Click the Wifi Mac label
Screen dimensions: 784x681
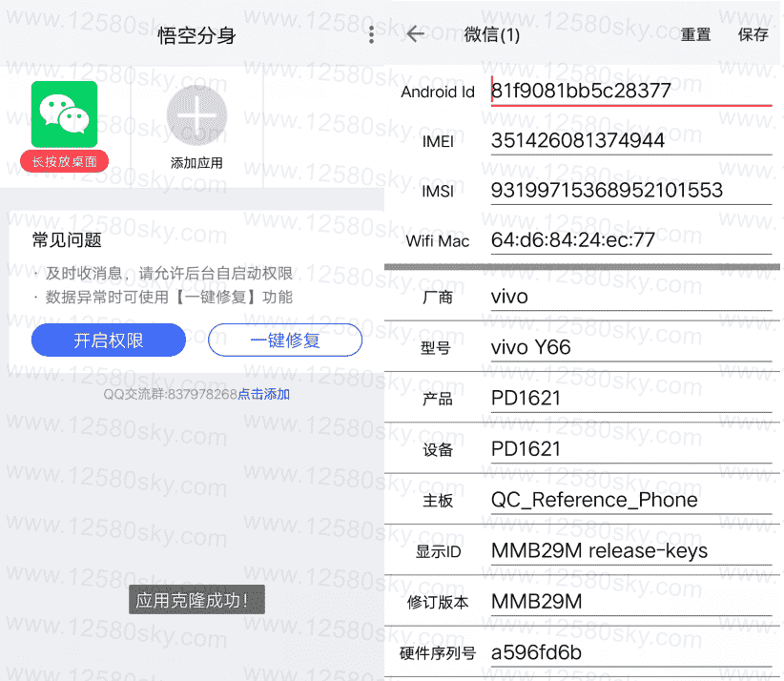pyautogui.click(x=438, y=241)
